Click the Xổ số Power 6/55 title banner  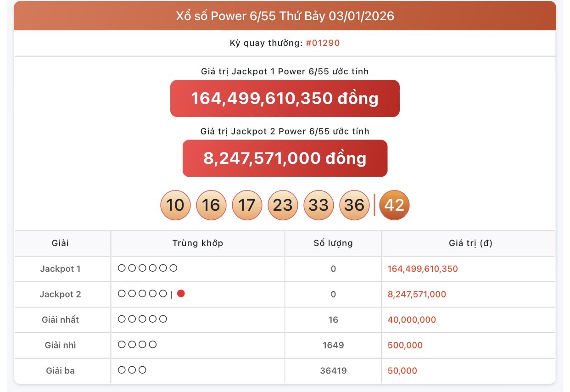point(285,16)
